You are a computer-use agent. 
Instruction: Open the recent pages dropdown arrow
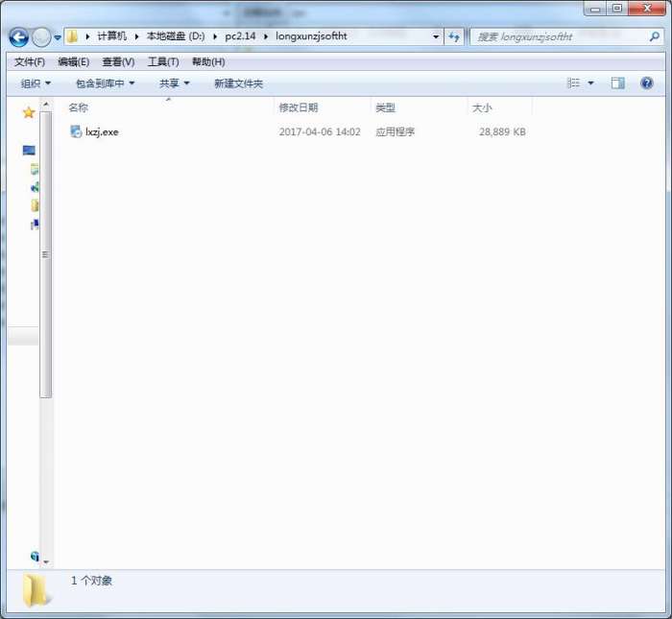(58, 37)
